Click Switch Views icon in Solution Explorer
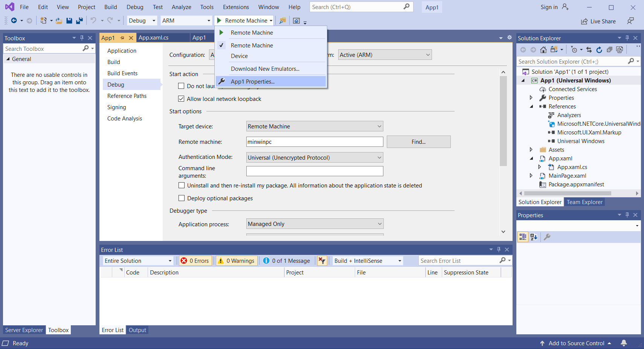 click(x=554, y=50)
